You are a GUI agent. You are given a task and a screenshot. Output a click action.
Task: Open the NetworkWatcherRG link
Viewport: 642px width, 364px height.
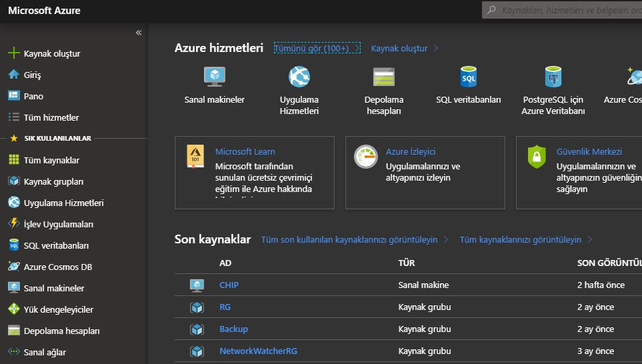(x=259, y=351)
